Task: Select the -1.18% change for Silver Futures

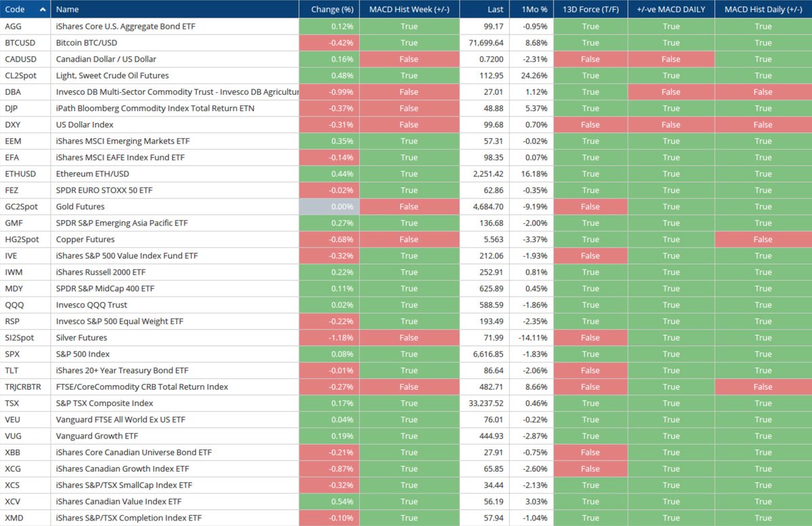Action: point(330,337)
